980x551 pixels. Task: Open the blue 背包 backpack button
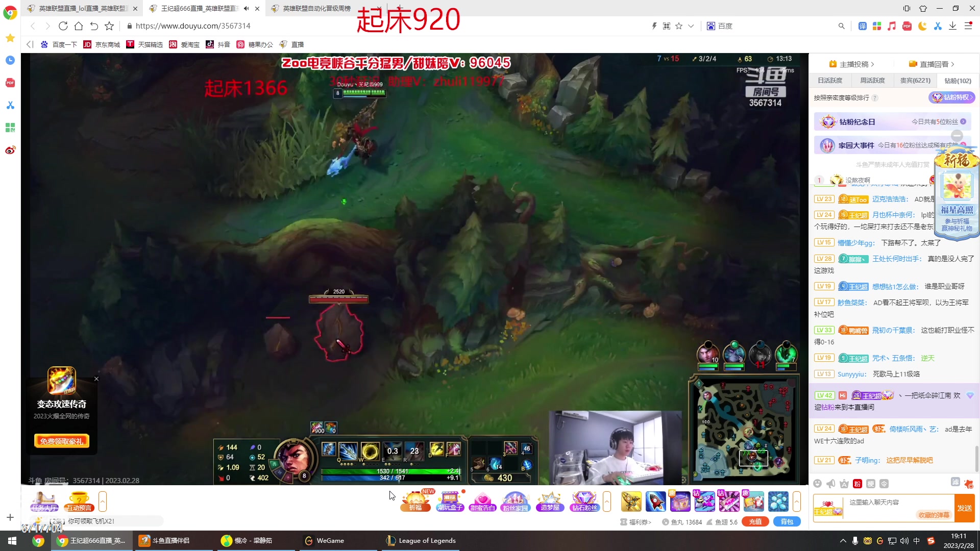click(787, 522)
